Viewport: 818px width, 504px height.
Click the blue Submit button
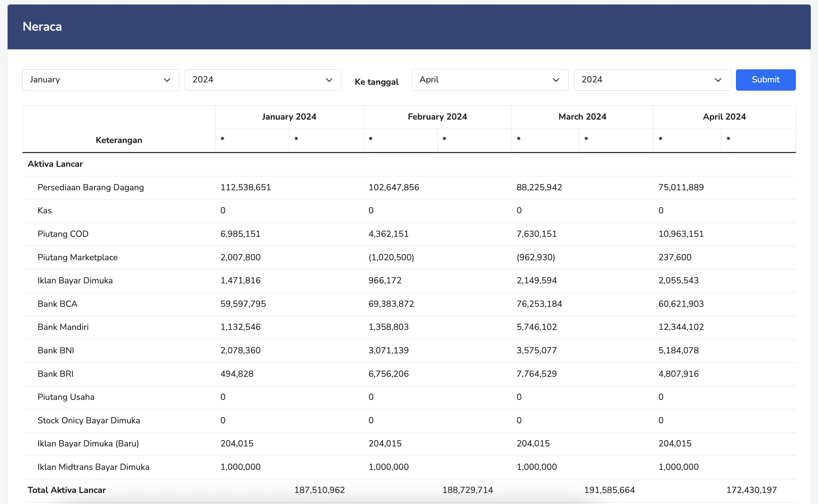point(766,80)
